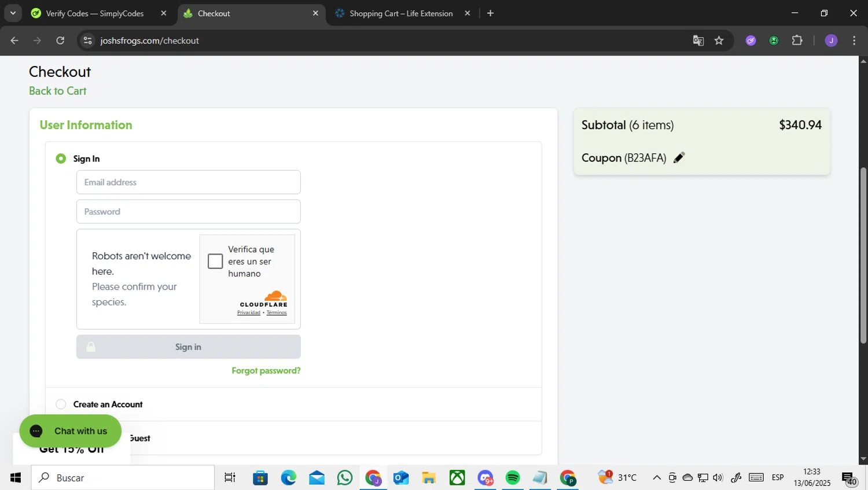Select the Sign In radio button
The height and width of the screenshot is (490, 868).
coord(61,159)
